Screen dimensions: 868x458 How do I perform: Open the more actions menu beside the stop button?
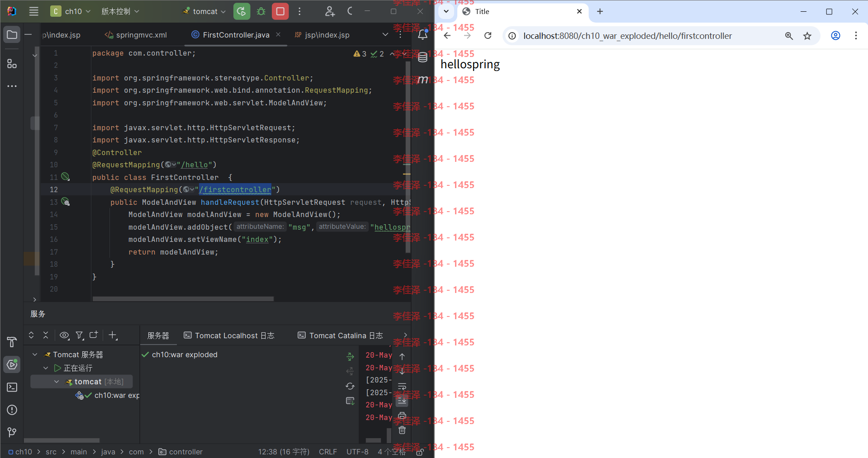299,11
